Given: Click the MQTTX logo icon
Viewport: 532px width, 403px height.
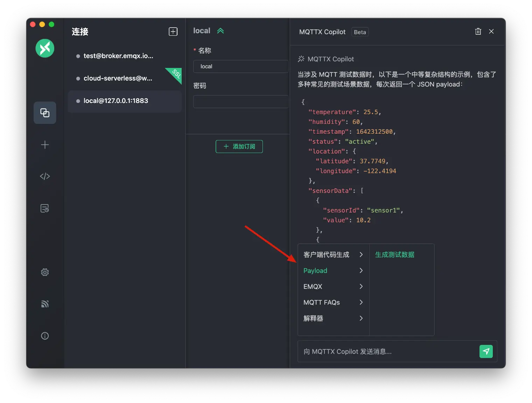Looking at the screenshot, I should 45,48.
